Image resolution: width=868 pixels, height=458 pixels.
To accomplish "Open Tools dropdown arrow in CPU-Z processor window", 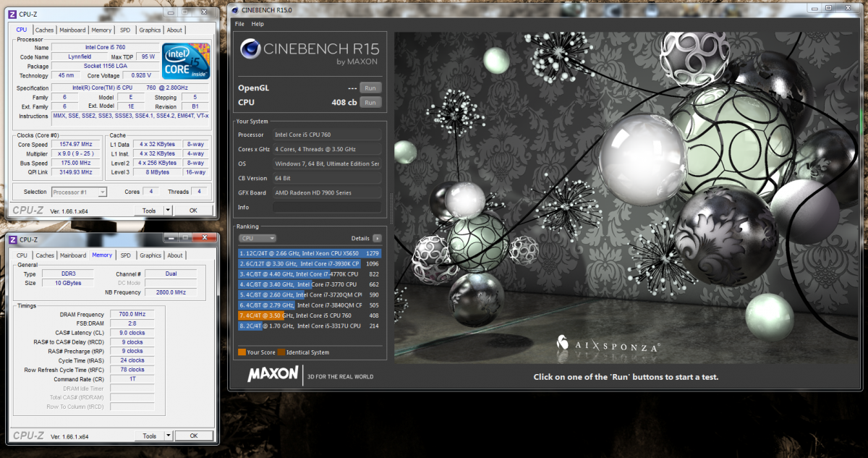I will tap(169, 211).
